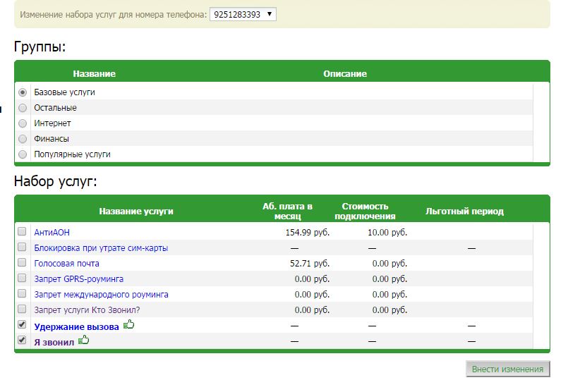Select the Остальные group radio button
This screenshot has width=580, height=392.
(x=23, y=108)
